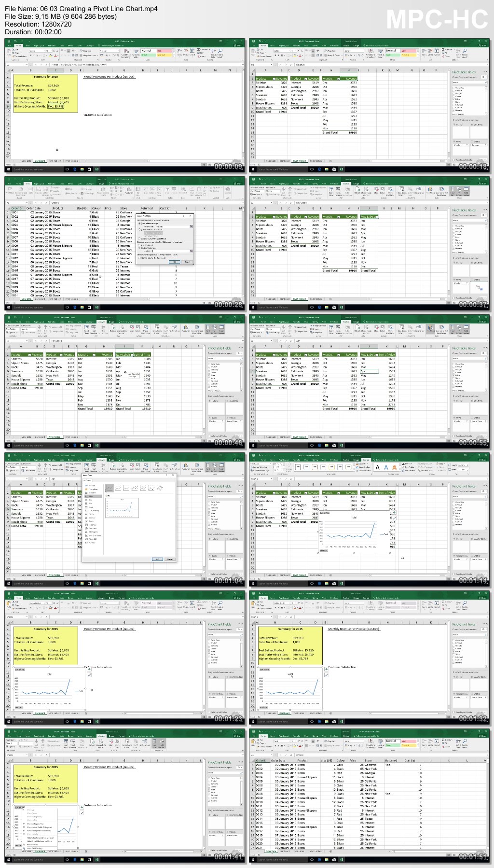Click the horizontal scrollbar, 00:01:04 frame
Viewport: 494px width, 868px height.
click(x=163, y=575)
